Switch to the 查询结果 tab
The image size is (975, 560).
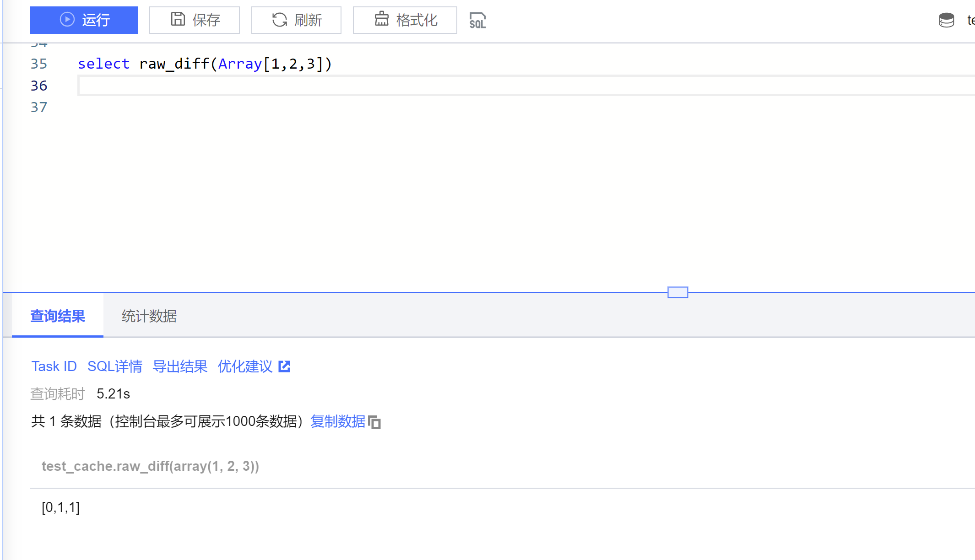(58, 316)
